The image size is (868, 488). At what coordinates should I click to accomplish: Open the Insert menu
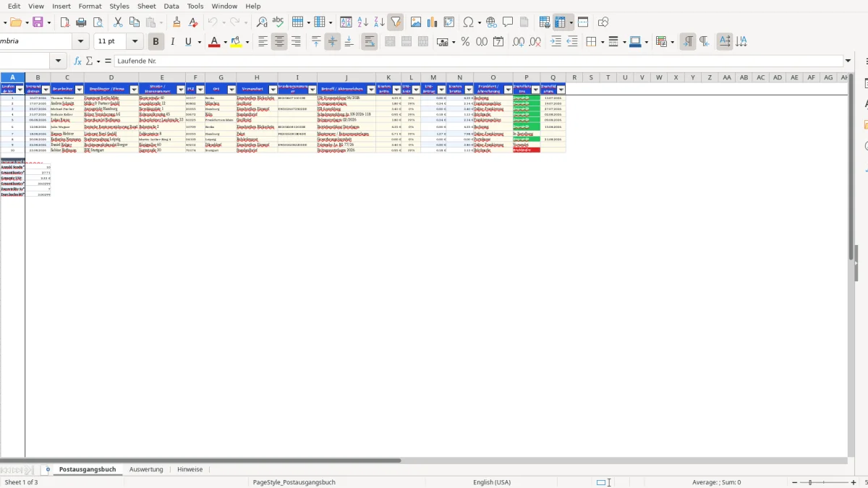pyautogui.click(x=61, y=6)
